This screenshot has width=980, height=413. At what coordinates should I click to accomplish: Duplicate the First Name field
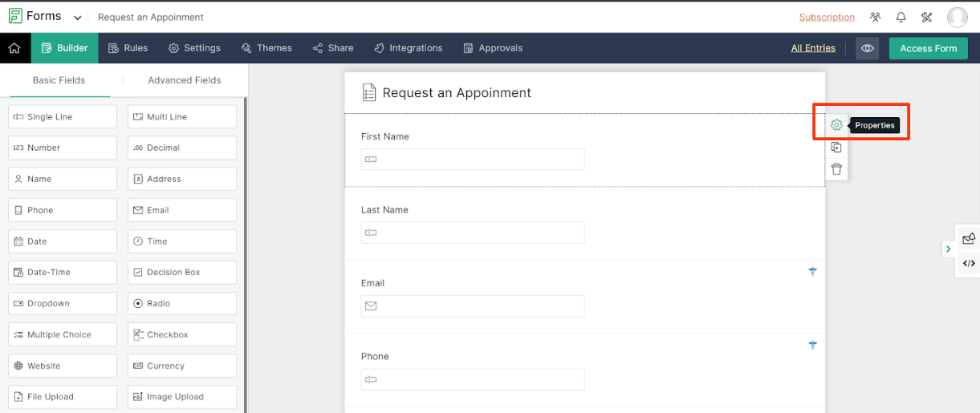(836, 147)
